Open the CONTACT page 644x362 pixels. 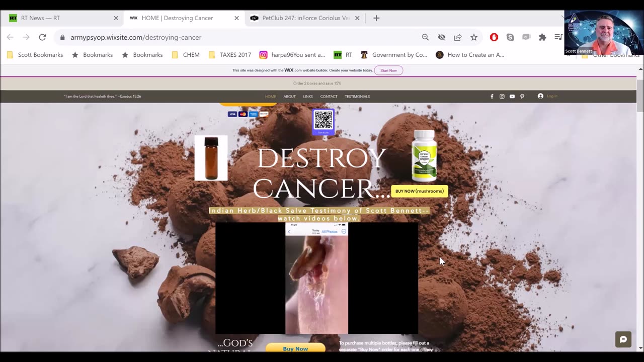(329, 97)
